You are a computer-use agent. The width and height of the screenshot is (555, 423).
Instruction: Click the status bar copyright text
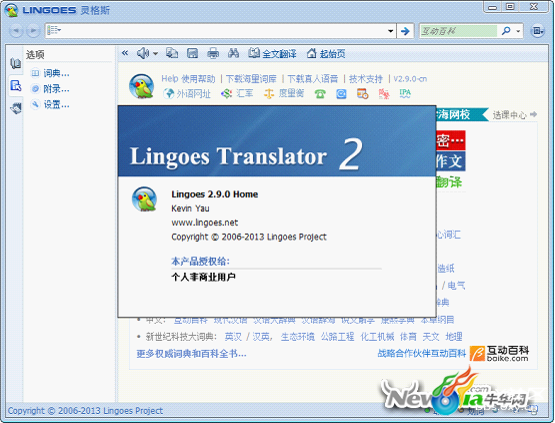click(x=85, y=411)
